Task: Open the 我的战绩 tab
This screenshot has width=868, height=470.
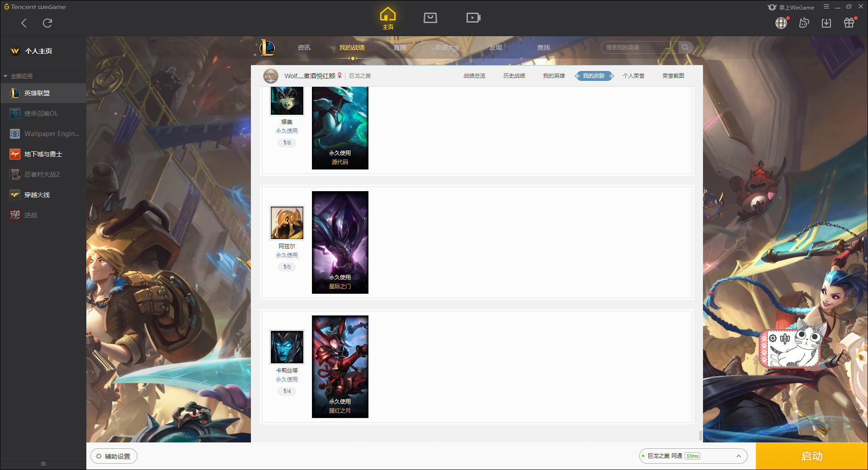Action: pos(352,47)
